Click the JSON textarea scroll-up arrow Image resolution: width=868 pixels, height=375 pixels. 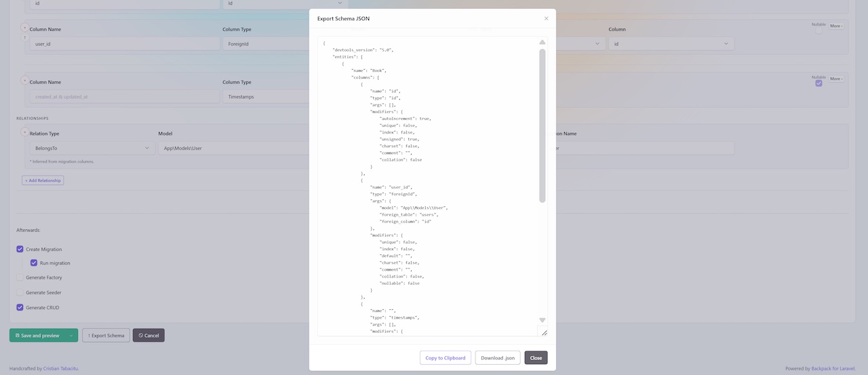pos(542,42)
